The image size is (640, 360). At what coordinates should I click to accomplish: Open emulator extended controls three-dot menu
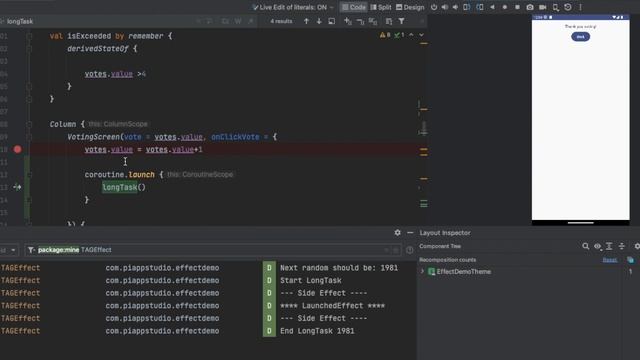[580, 7]
